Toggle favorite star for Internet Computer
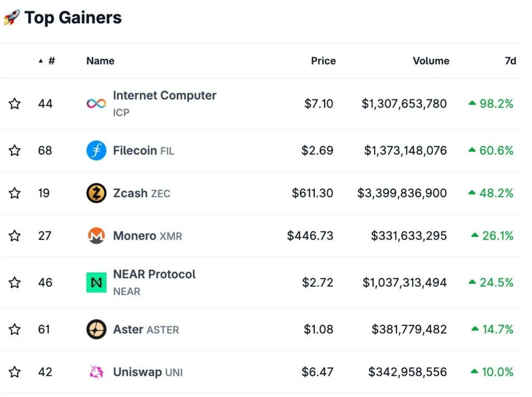This screenshot has height=397, width=532. click(15, 103)
